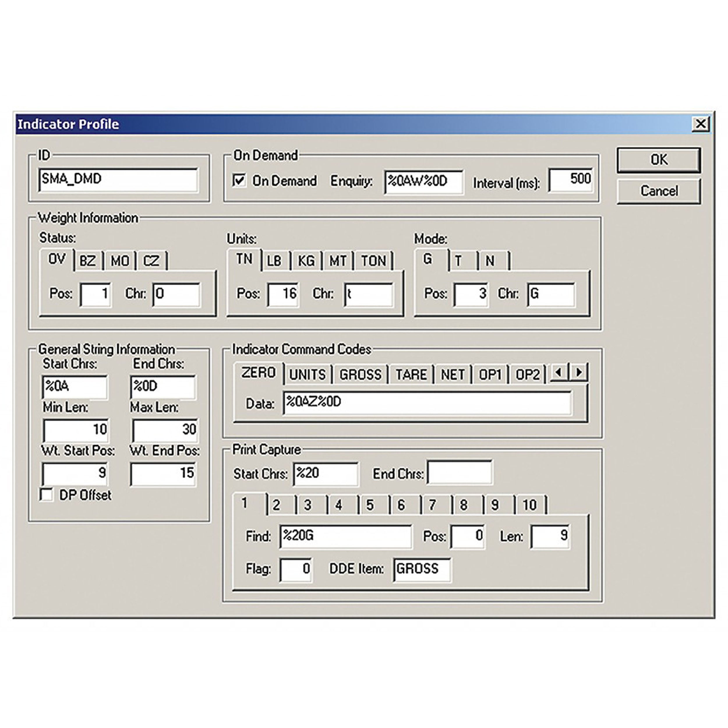The height and width of the screenshot is (728, 728).
Task: Click the Cancel button
Action: pos(659,191)
